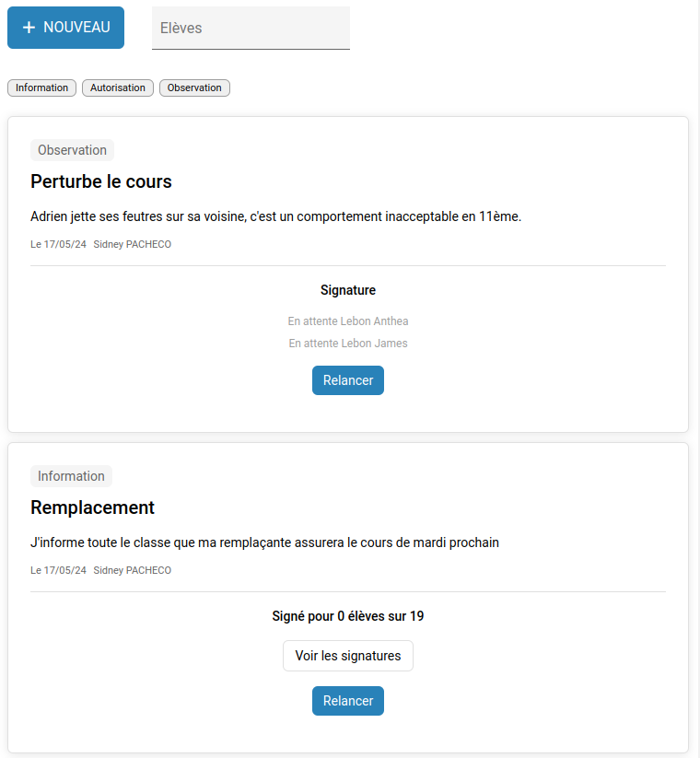The width and height of the screenshot is (700, 758).
Task: Toggle the Autorisation filter chip
Action: click(118, 87)
